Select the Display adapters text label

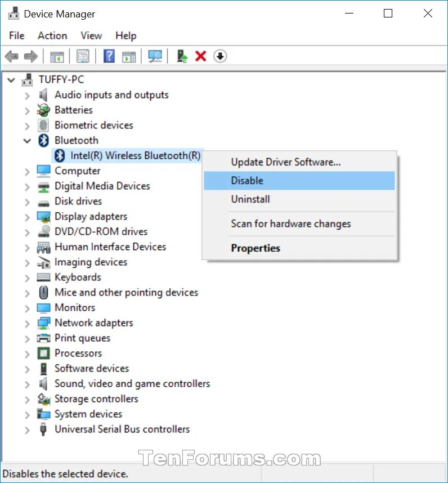click(91, 217)
